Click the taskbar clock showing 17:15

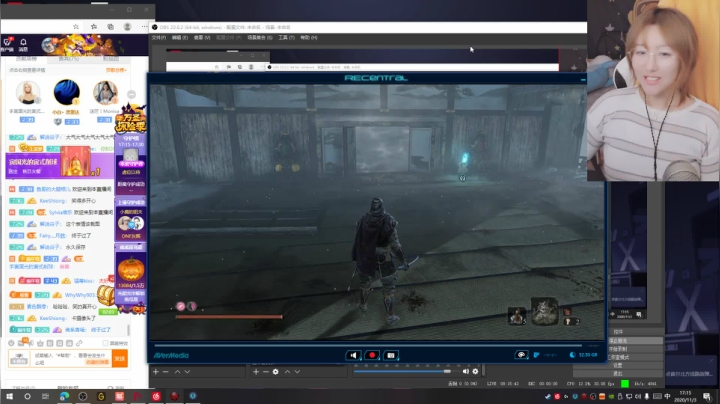click(685, 396)
